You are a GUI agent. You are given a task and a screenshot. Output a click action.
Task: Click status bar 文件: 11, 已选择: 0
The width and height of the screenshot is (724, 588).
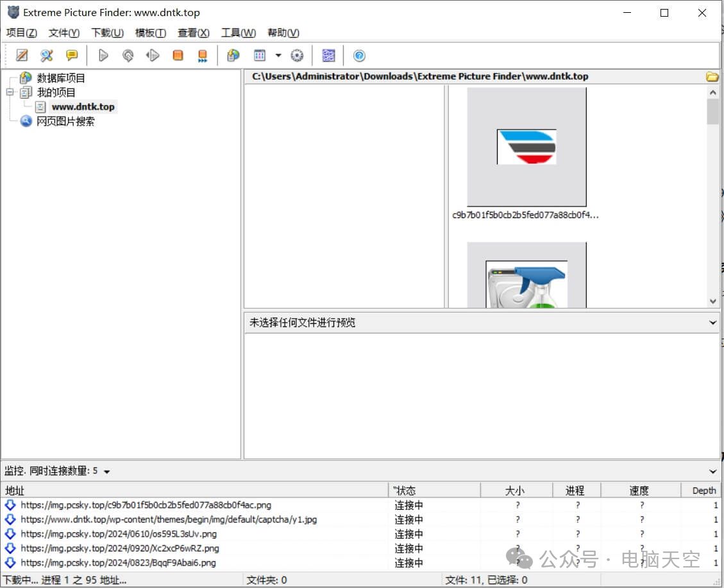click(486, 580)
